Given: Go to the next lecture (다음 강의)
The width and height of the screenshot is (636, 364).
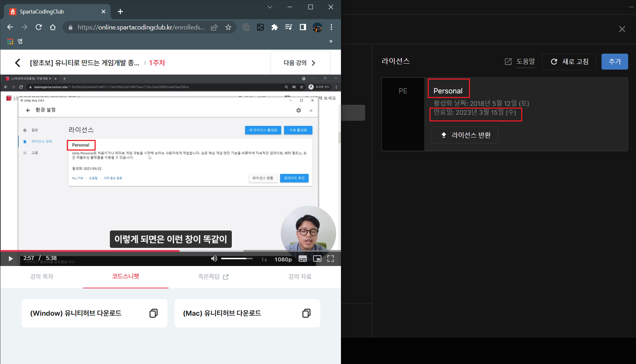Looking at the screenshot, I should (x=300, y=63).
